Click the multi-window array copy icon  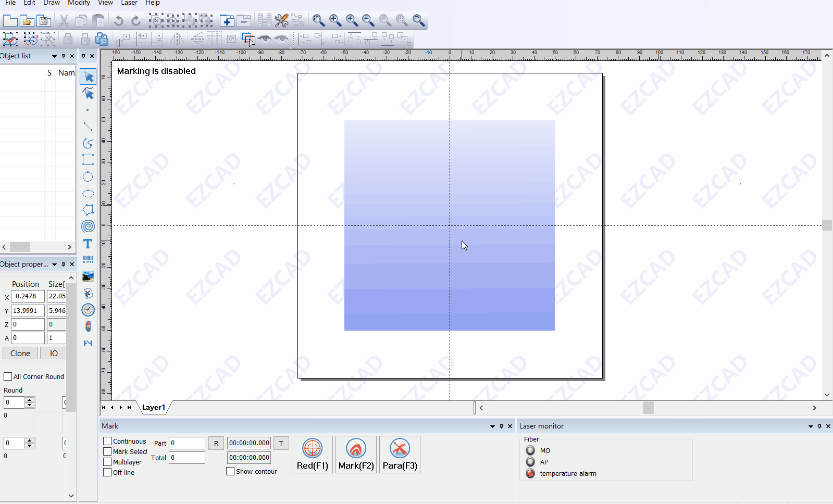point(247,39)
